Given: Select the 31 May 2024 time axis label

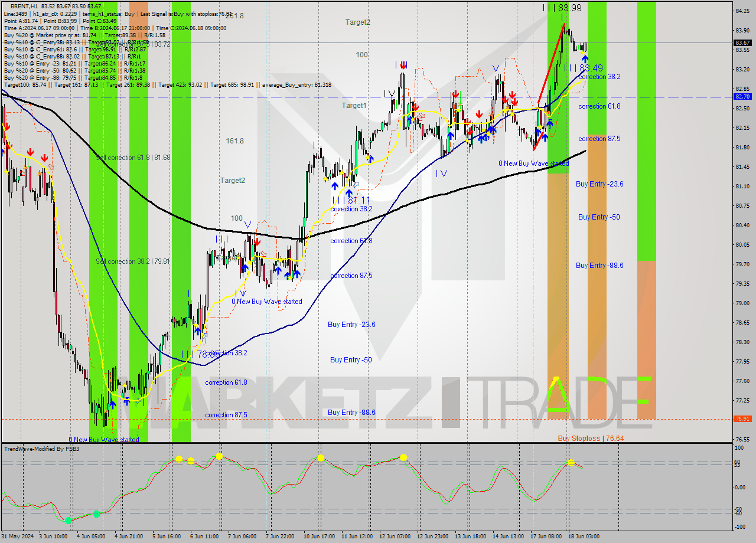Looking at the screenshot, I should click(17, 537).
